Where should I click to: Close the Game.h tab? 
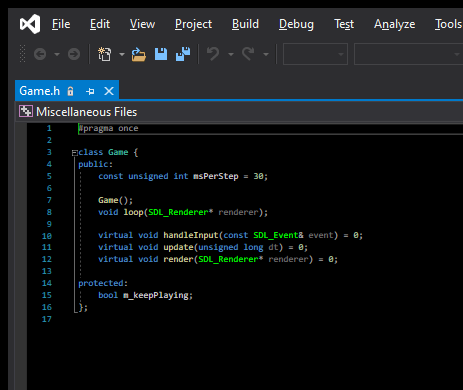click(109, 91)
